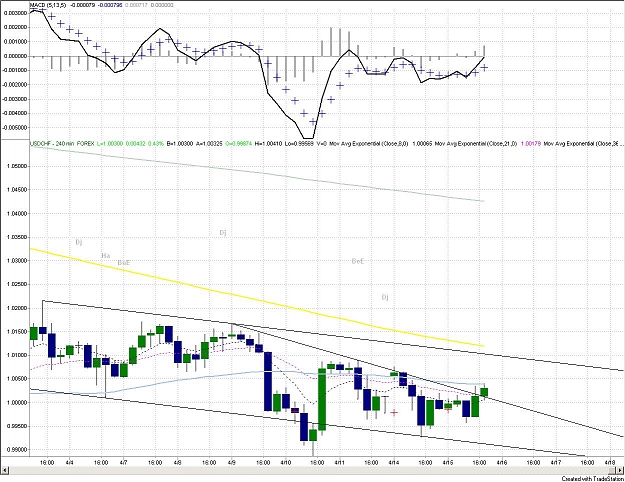625x482 pixels.
Task: Click the Lo=0.99569 low value
Action: click(300, 143)
